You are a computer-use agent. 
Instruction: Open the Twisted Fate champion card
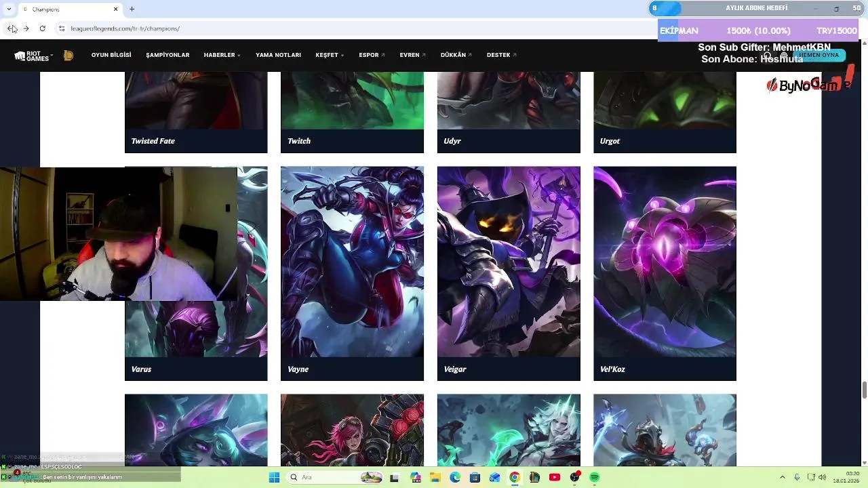[x=196, y=113]
